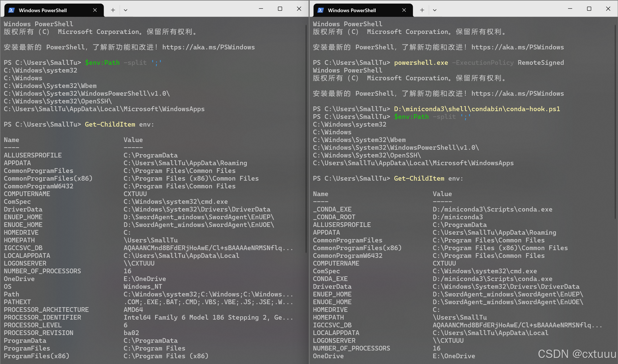Open profile dropdown in right window
This screenshot has width=618, height=364.
[435, 10]
